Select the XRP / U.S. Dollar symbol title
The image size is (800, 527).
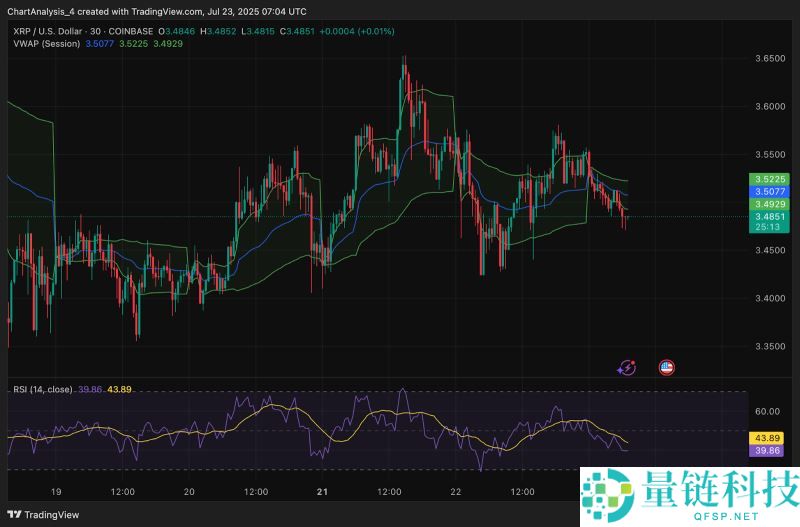click(50, 31)
